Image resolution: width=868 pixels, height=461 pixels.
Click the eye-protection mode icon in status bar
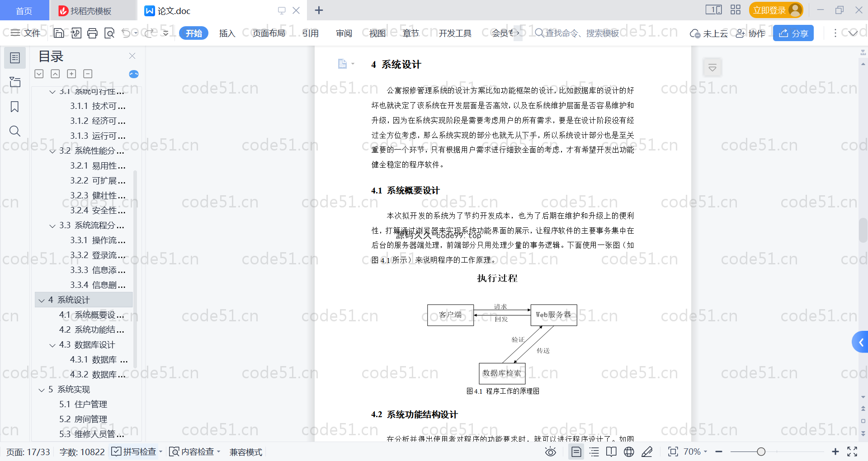[550, 452]
